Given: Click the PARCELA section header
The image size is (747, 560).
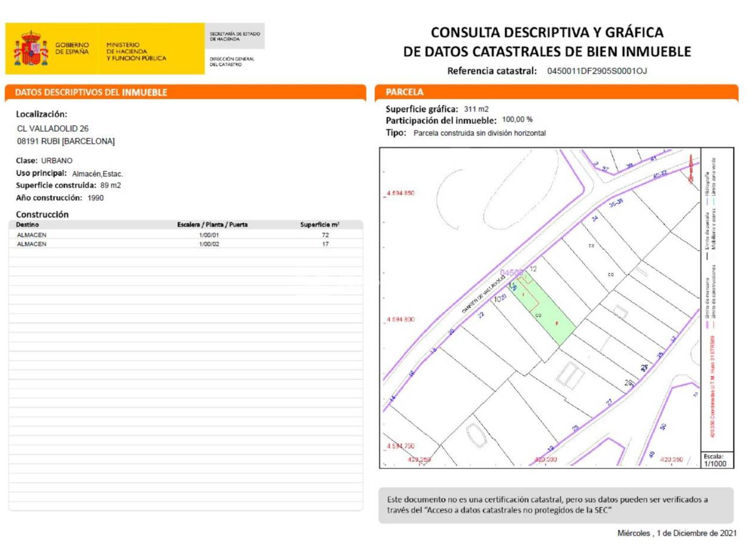Looking at the screenshot, I should tap(404, 92).
